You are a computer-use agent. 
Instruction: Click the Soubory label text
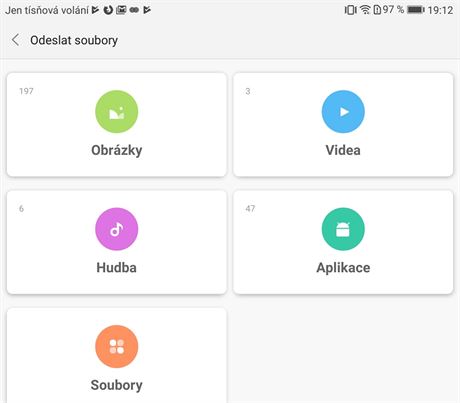click(117, 385)
